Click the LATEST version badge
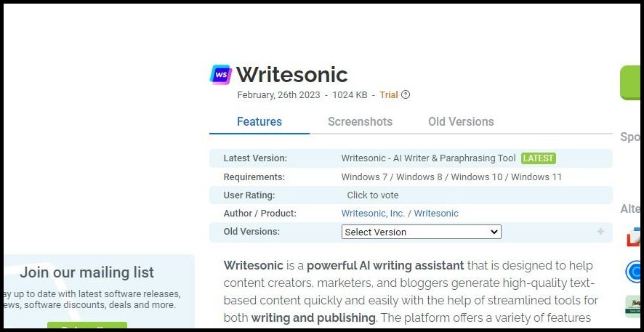This screenshot has height=332, width=644. (x=539, y=158)
